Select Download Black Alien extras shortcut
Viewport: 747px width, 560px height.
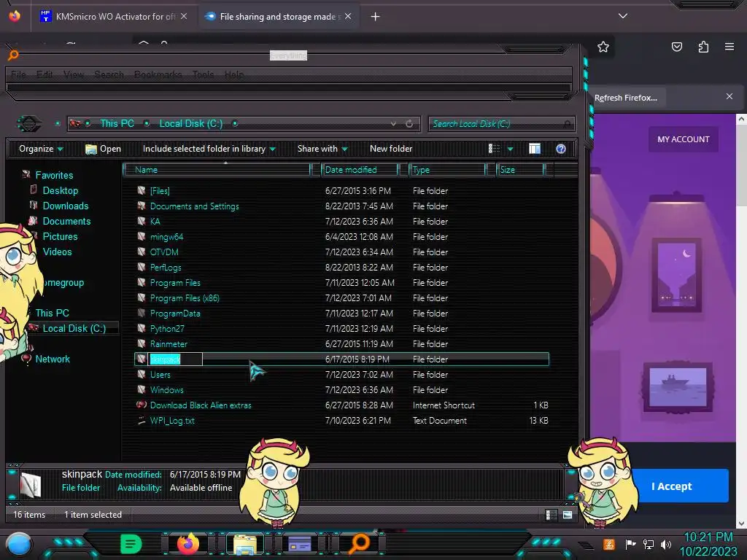201,405
